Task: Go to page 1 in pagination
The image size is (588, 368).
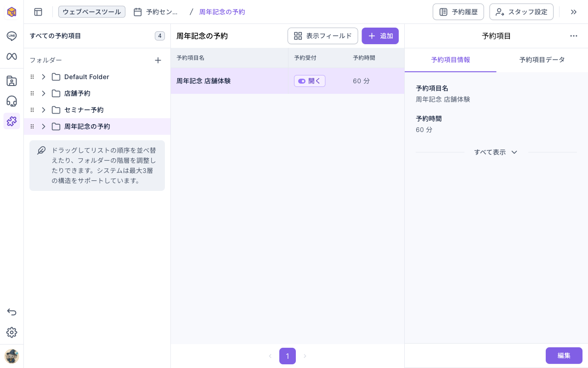Action: [x=288, y=356]
